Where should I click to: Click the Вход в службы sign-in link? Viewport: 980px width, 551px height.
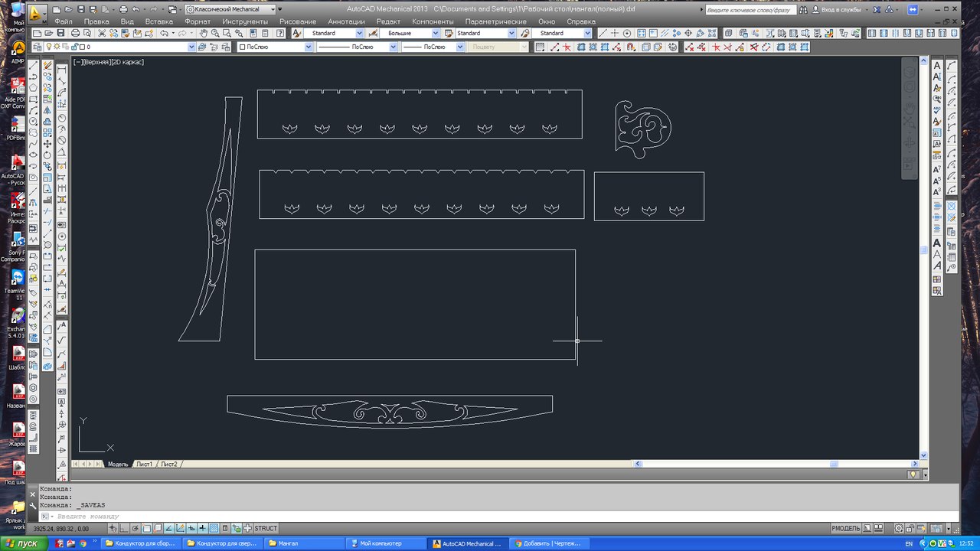coord(841,10)
